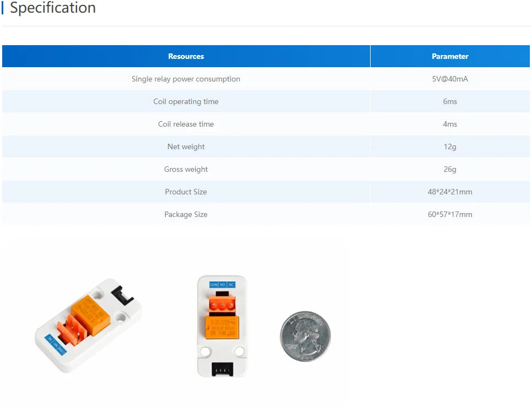This screenshot has width=532, height=407.
Task: Click the Product Size row label
Action: click(186, 192)
